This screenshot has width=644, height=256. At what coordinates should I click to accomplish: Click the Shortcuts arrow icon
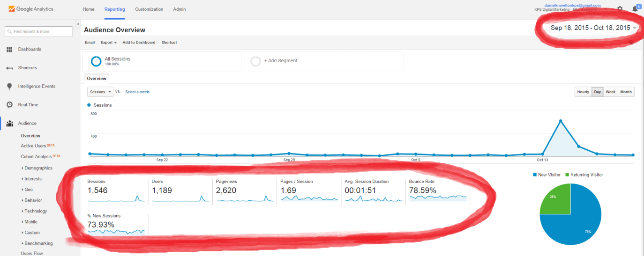point(9,68)
